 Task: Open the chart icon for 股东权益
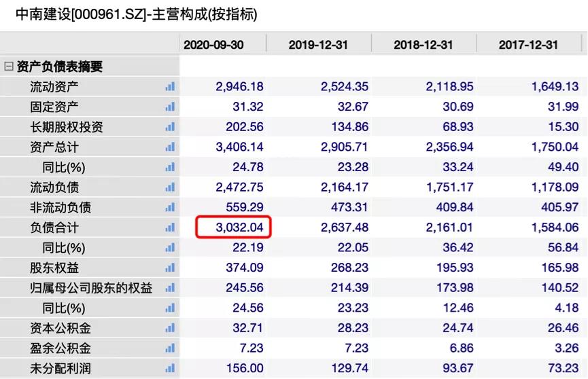170,268
